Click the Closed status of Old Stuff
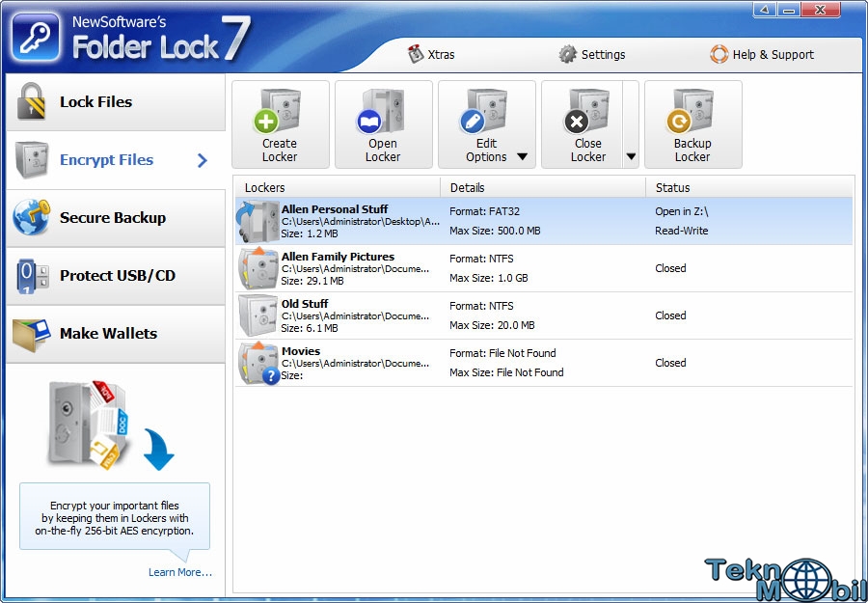This screenshot has width=868, height=603. (670, 315)
